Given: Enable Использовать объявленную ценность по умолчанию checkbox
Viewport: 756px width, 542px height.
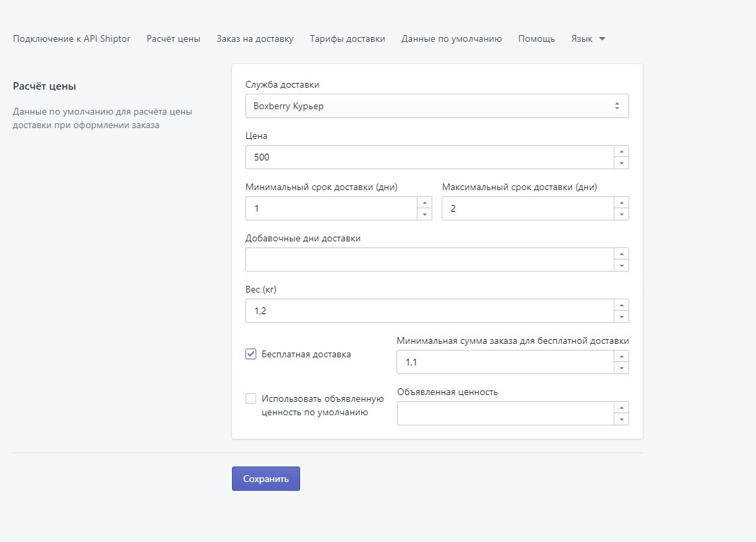Looking at the screenshot, I should click(x=251, y=398).
